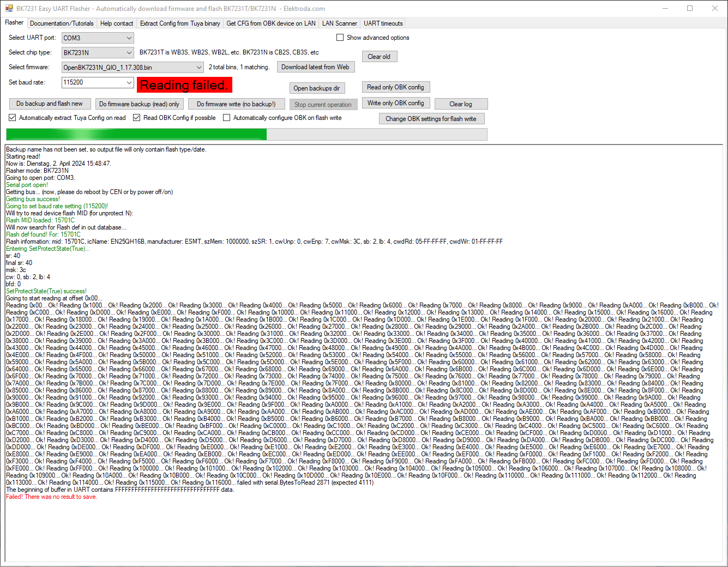
Task: Click Do firmware backup (read) only button
Action: [139, 104]
